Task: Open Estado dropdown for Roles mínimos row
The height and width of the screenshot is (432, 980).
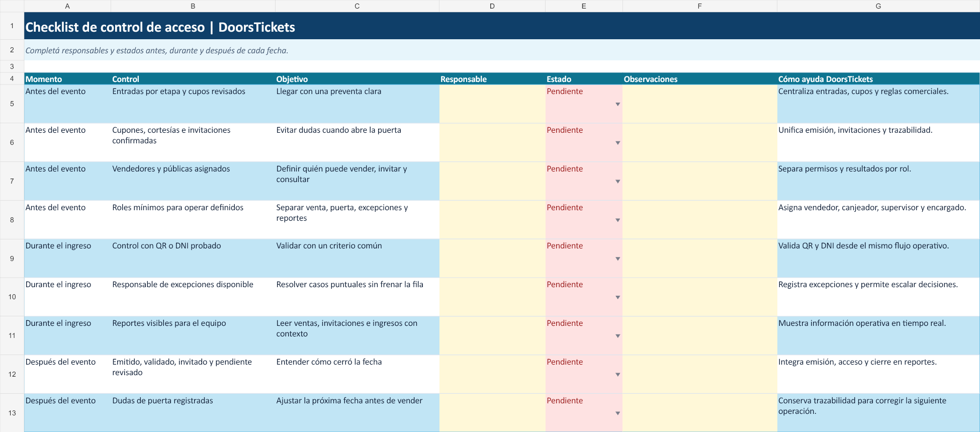Action: [x=617, y=220]
